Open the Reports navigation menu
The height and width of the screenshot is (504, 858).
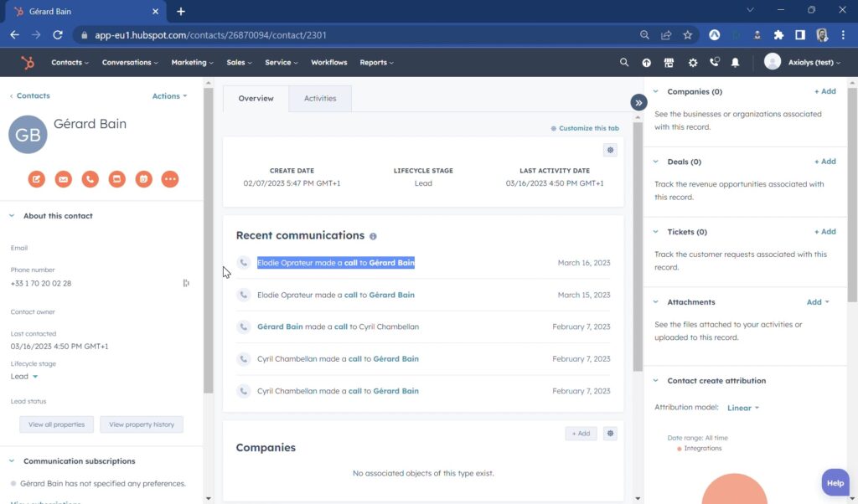click(376, 62)
